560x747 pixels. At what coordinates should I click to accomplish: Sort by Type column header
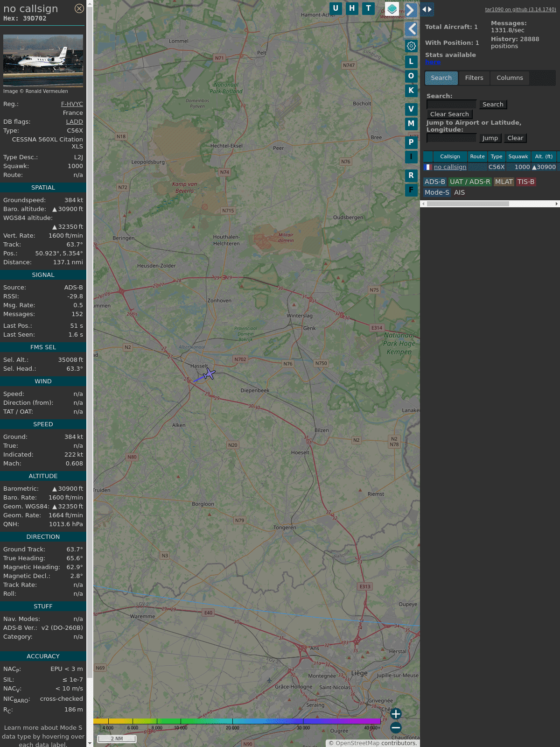click(x=497, y=157)
